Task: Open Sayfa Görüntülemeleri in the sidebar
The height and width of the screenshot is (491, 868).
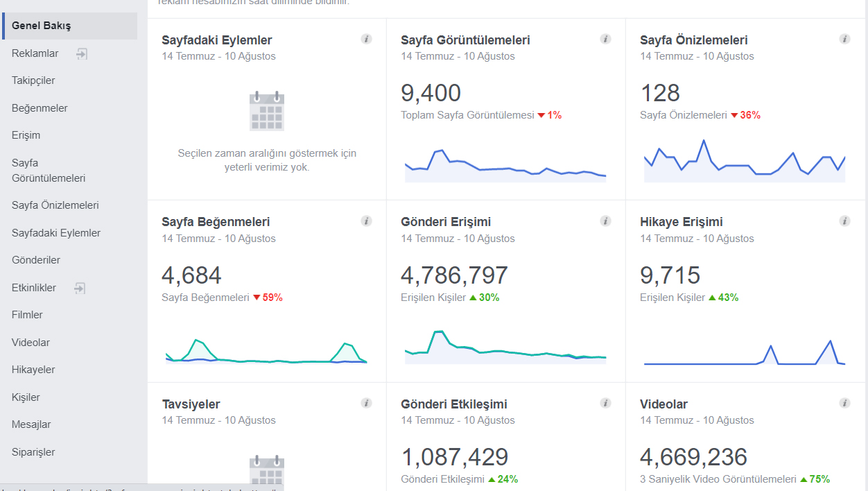Action: [x=49, y=171]
